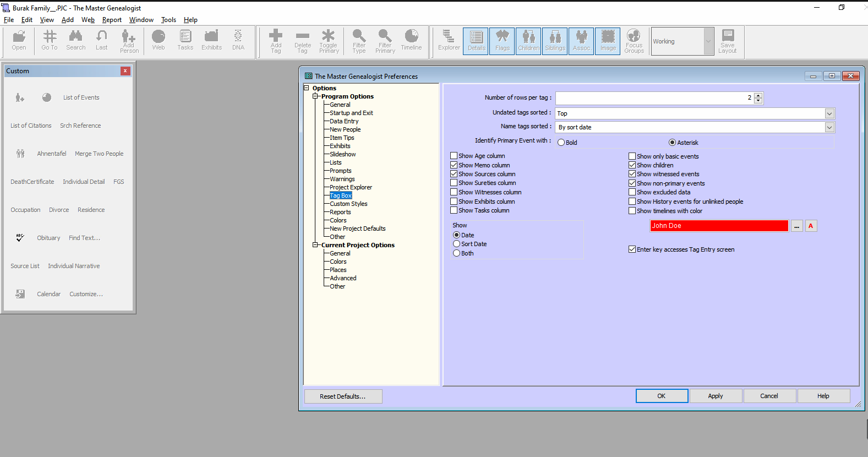Check Show only basic events
Screen dimensions: 868x457
point(632,156)
